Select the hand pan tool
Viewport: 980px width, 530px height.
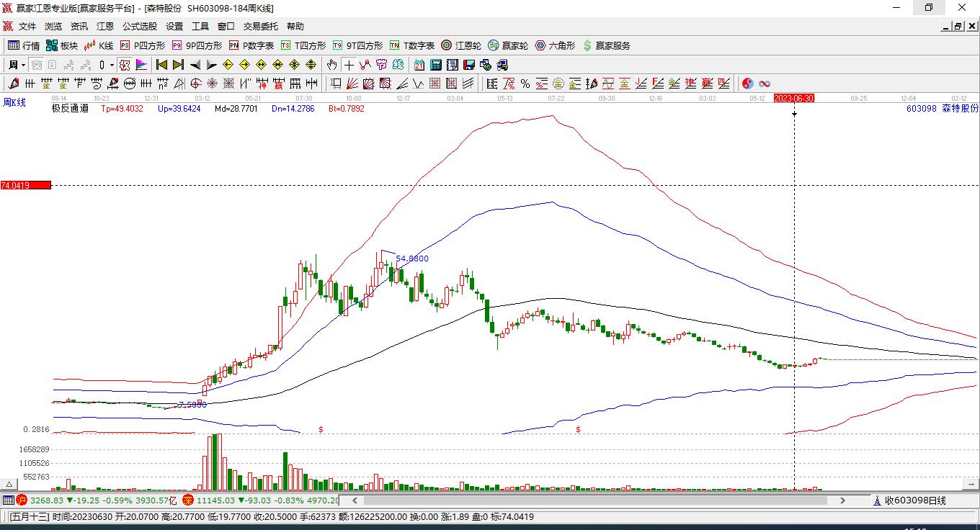click(x=331, y=65)
